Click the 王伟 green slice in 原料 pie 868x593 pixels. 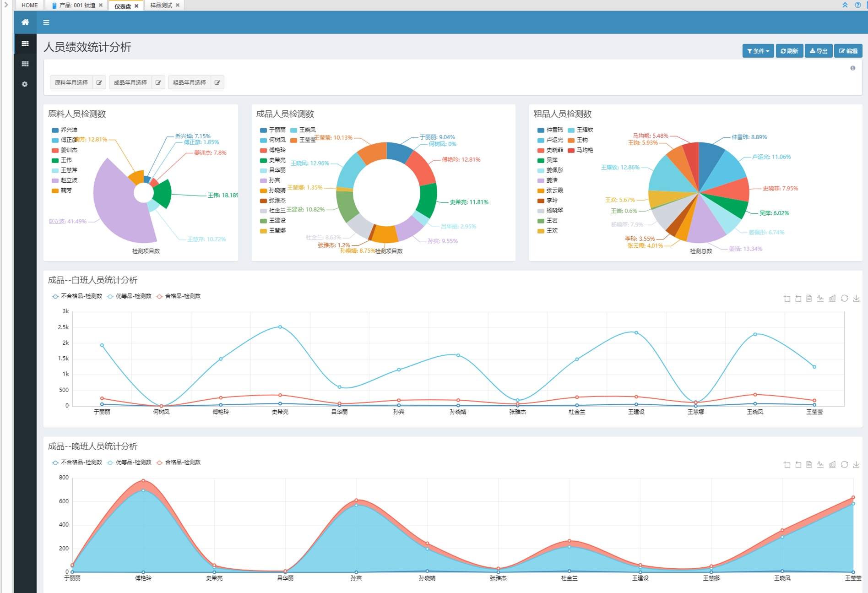tap(163, 194)
